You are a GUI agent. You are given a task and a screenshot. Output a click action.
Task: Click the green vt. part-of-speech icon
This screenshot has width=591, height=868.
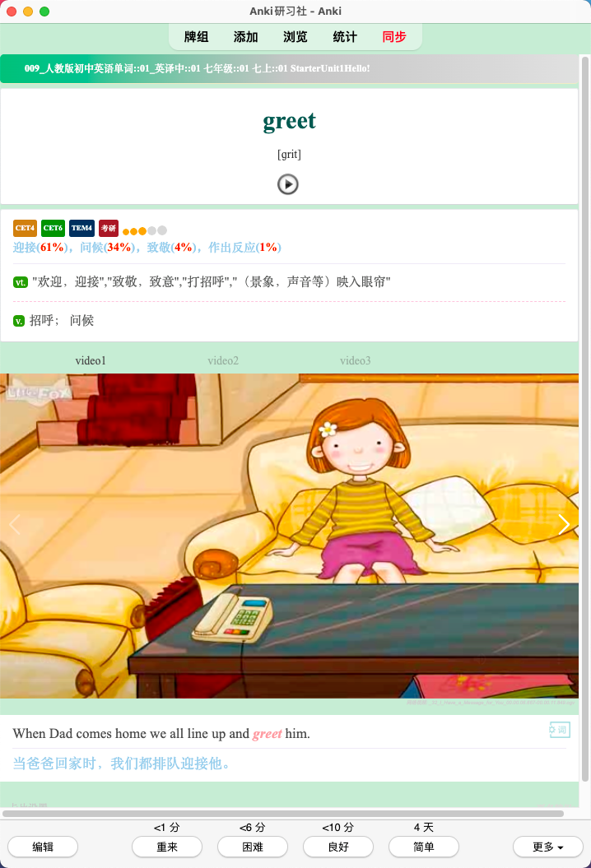pos(21,282)
